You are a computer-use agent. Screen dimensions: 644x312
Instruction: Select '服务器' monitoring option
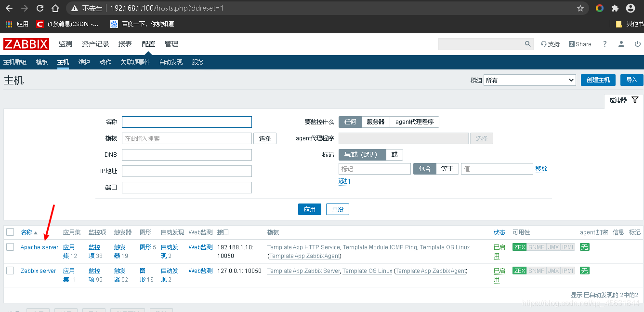coord(376,122)
